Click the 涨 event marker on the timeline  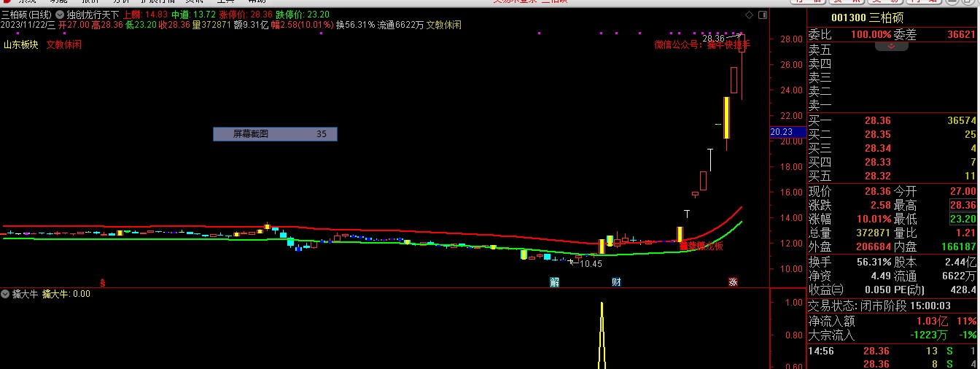click(x=733, y=282)
